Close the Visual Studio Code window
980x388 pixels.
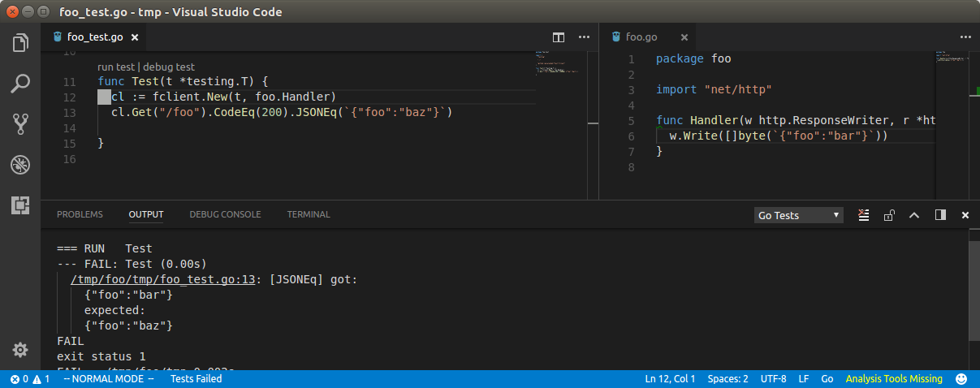tap(14, 11)
